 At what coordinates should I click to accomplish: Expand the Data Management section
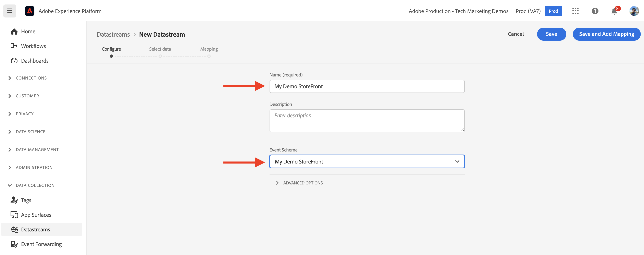tap(37, 149)
